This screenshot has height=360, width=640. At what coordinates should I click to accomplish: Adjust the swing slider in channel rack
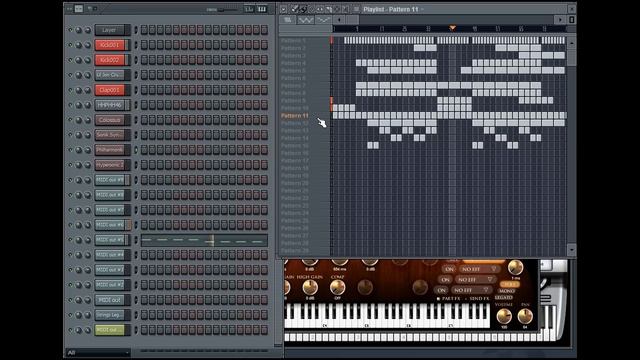click(x=221, y=9)
